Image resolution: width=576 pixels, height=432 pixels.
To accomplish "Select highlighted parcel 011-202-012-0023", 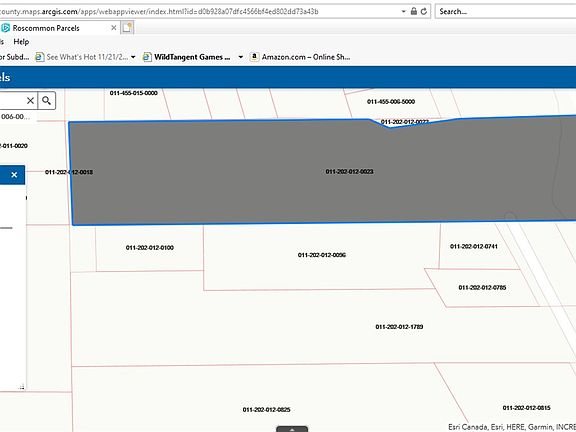I will (x=349, y=172).
